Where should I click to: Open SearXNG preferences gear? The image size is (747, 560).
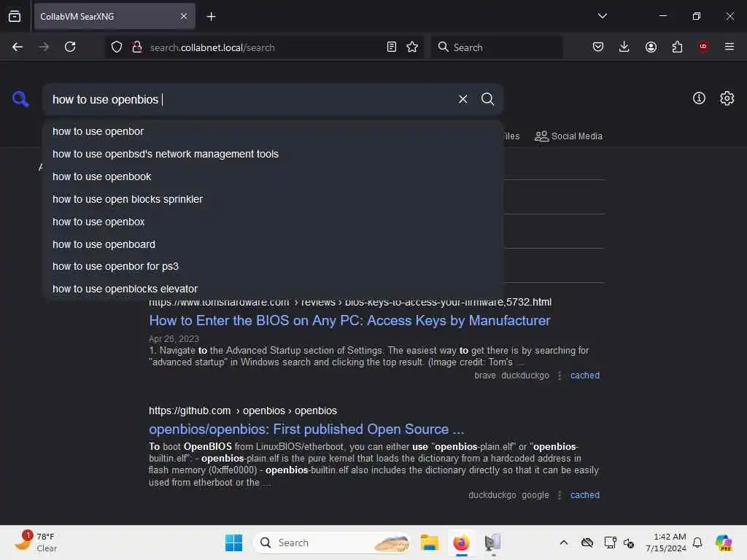pyautogui.click(x=727, y=98)
